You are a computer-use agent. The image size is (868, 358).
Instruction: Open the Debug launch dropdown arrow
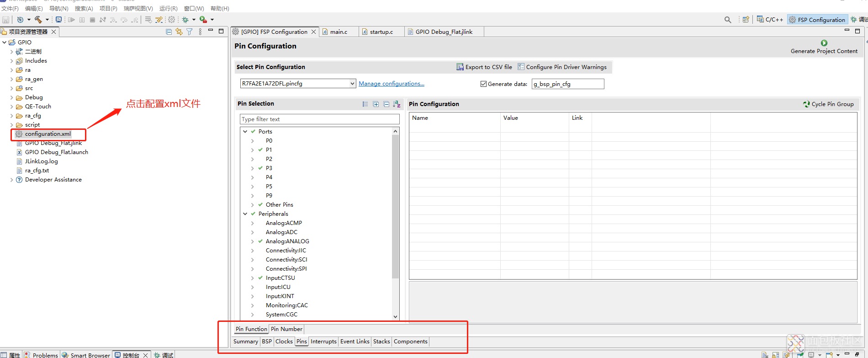194,20
